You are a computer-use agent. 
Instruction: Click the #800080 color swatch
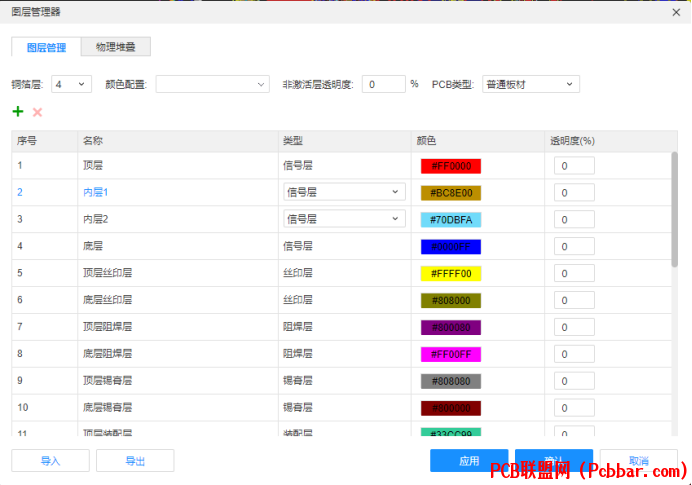coord(451,327)
